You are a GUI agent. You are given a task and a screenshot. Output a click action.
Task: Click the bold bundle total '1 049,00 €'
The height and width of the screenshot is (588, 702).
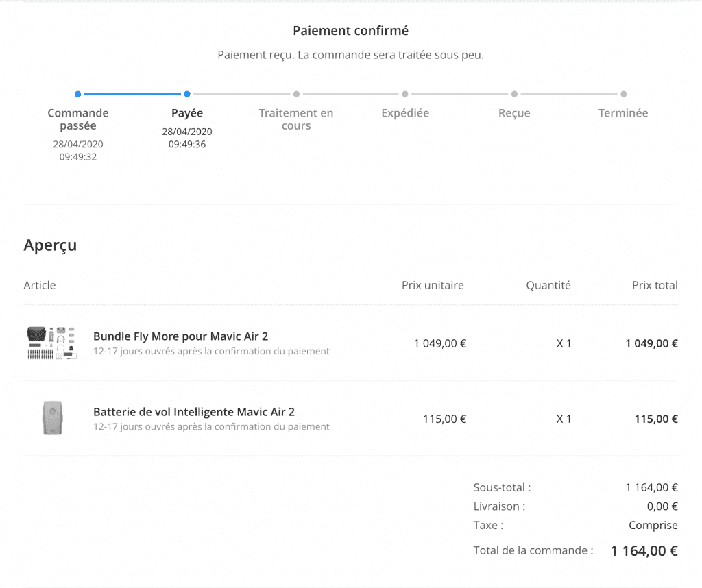click(651, 343)
